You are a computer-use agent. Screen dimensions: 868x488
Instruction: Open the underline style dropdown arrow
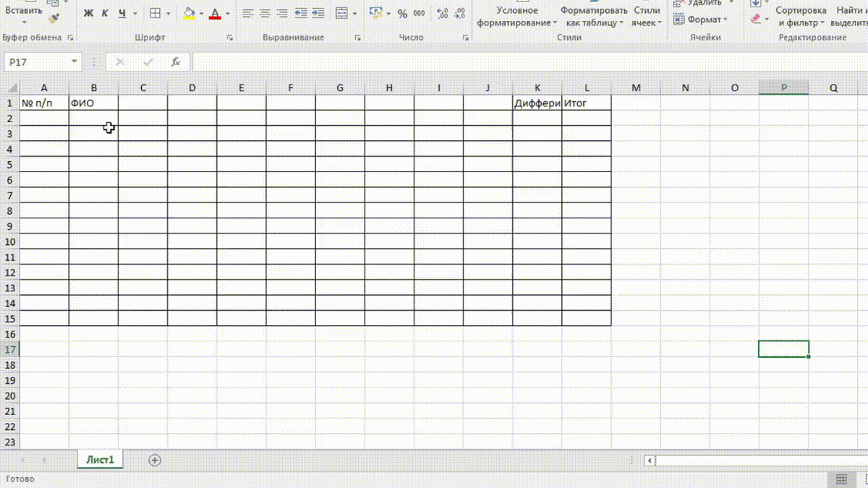(135, 14)
